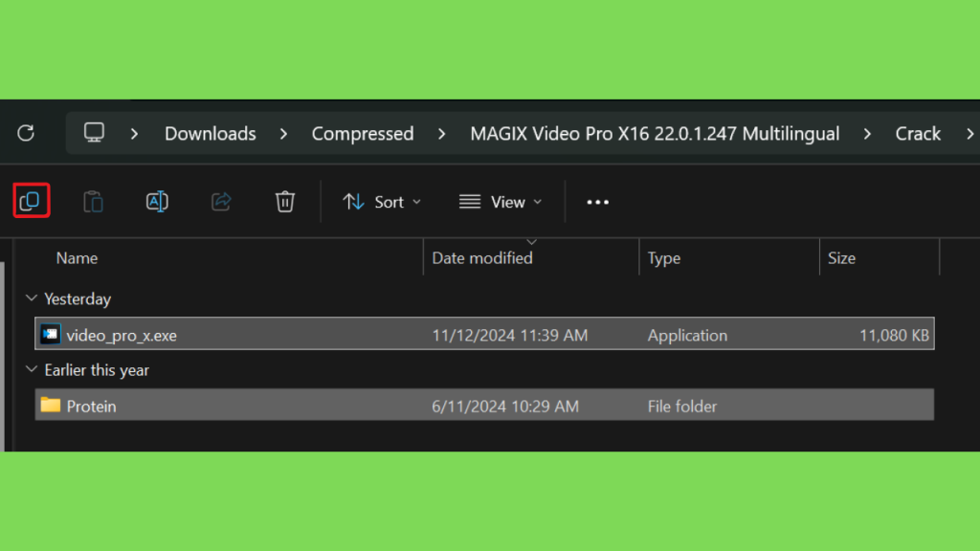
Task: Click the 11,080 KB size cell
Action: click(x=894, y=336)
